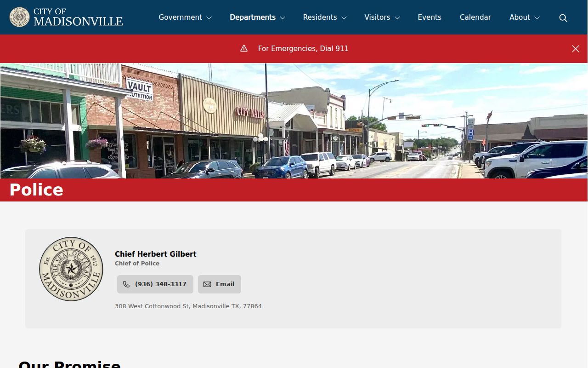Click 'For Emergencies, Dial 911' text

coord(303,48)
